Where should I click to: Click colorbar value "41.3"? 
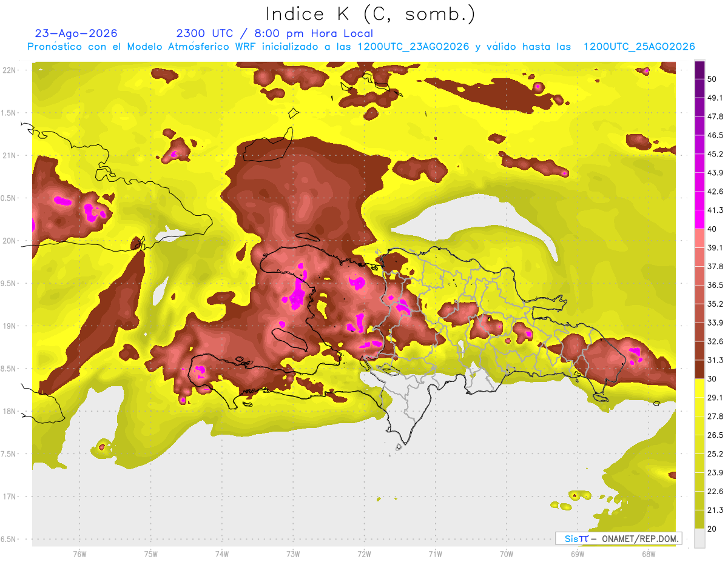715,210
